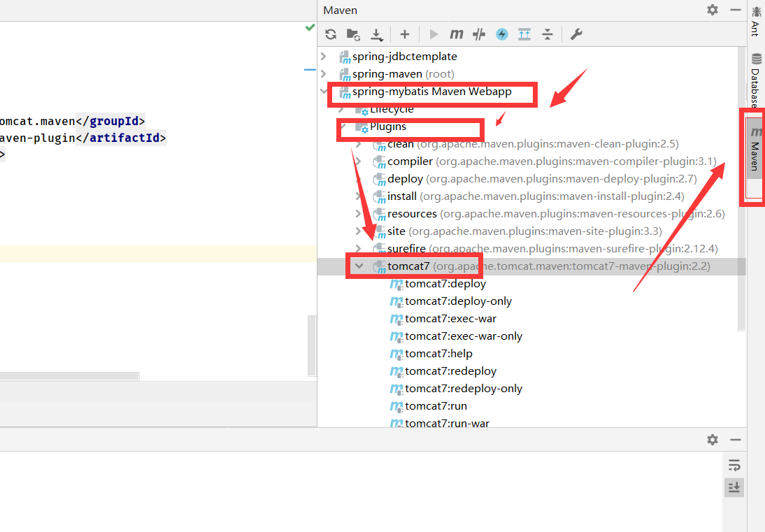Screen dimensions: 765x532
Task: Collapse the tomcat7 plugin node
Action: click(359, 266)
